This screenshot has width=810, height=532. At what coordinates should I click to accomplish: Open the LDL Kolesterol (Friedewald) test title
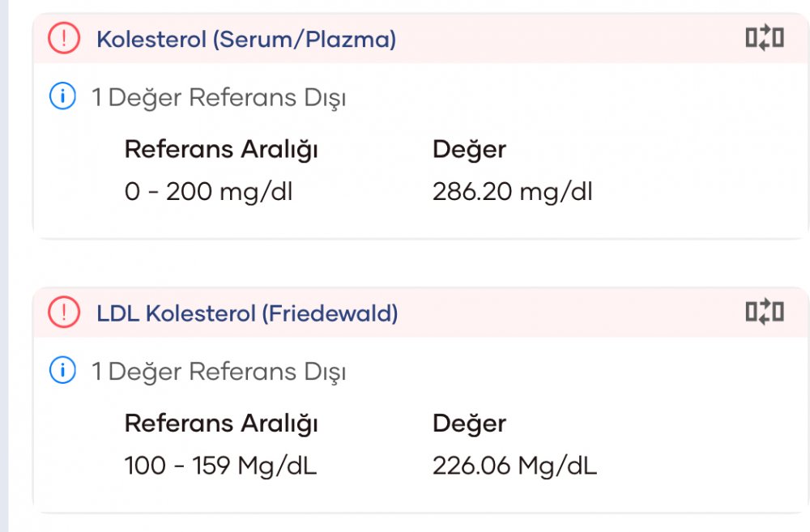tap(247, 313)
